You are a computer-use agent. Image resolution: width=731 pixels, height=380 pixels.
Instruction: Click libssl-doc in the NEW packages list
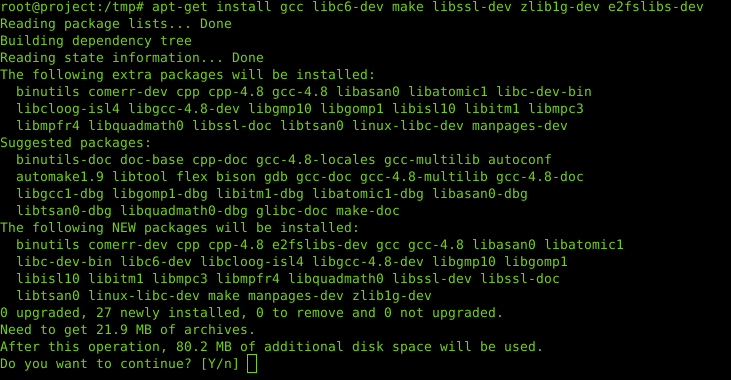click(x=519, y=279)
